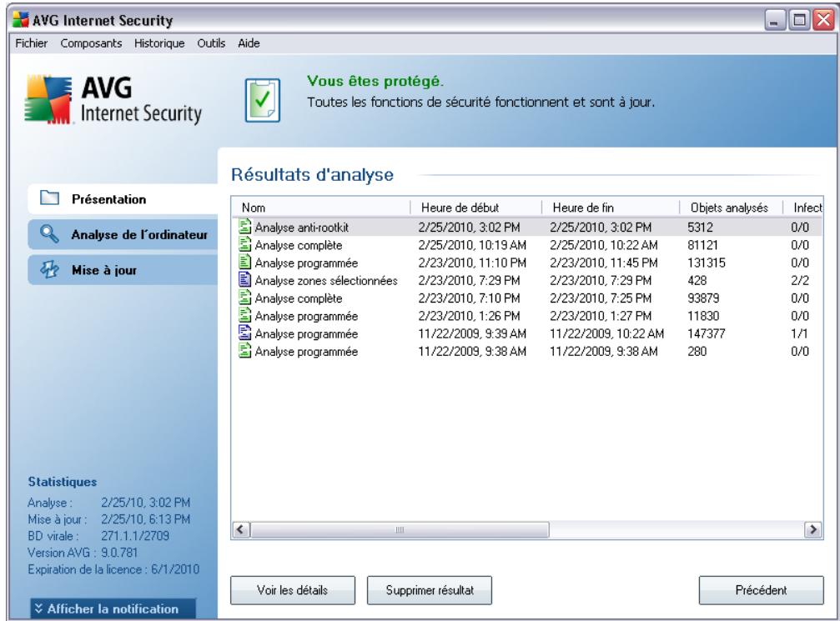Click the icon of Analyse programmée at 9:38 AM
840x621 pixels.
point(244,351)
